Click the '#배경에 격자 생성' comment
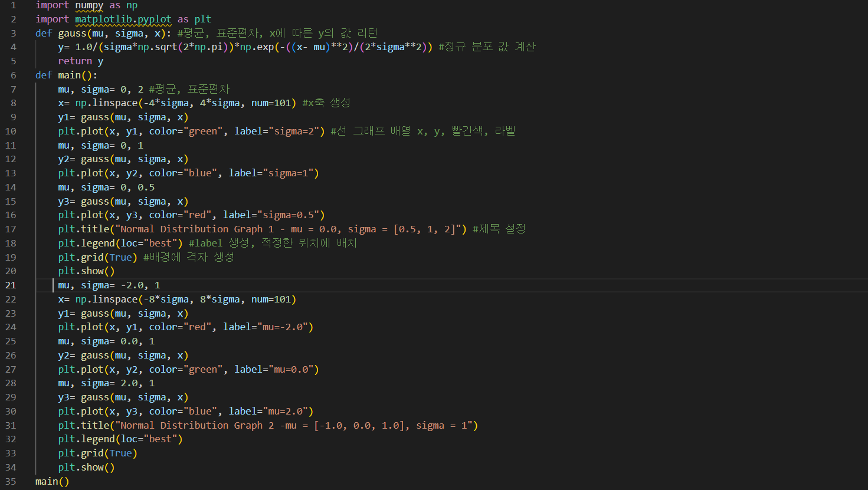Viewport: 868px width, 490px height. 189,258
